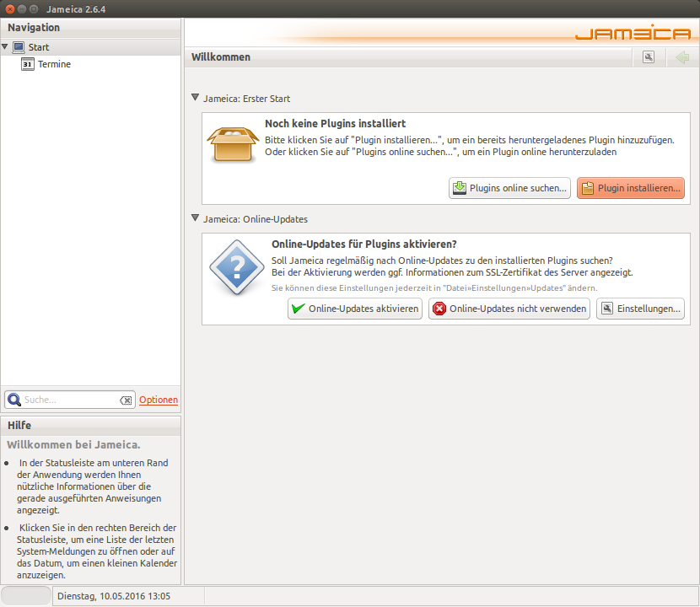700x607 pixels.
Task: Click the green back arrow icon
Action: (682, 57)
